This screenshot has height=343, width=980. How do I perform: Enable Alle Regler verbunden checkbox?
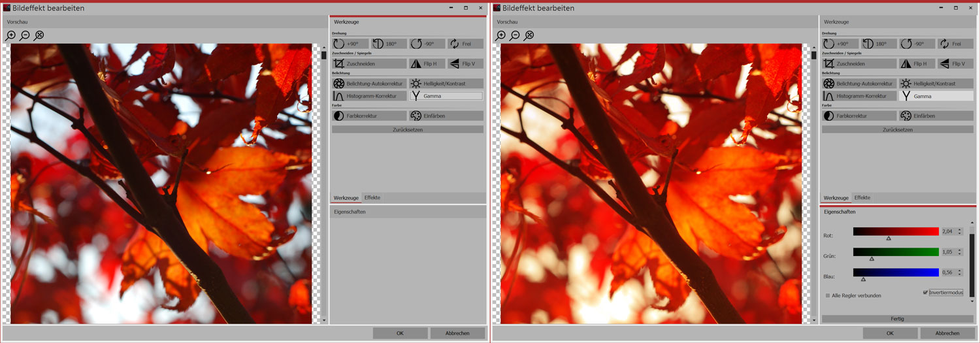[x=828, y=296]
